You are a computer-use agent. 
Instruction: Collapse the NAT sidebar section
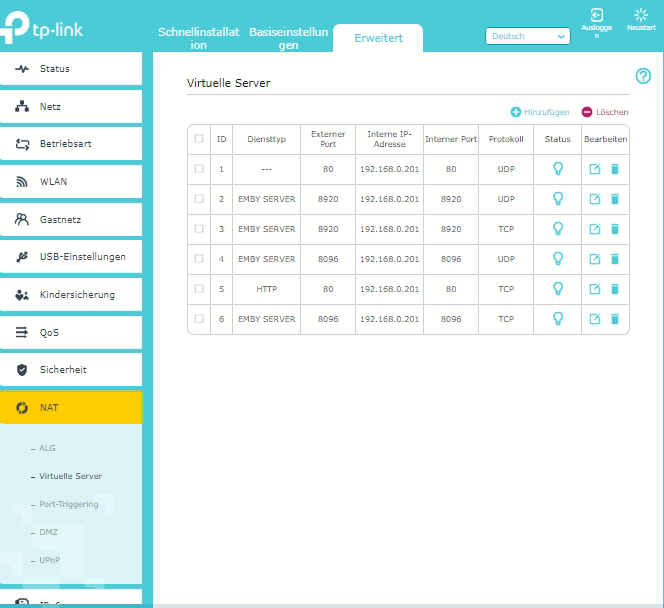click(x=71, y=408)
